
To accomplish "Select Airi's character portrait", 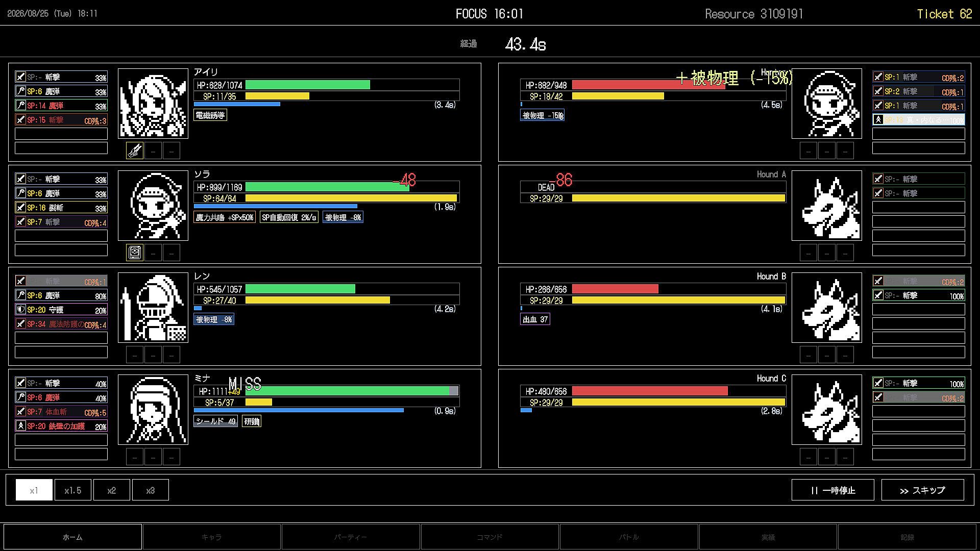I will pos(153,104).
